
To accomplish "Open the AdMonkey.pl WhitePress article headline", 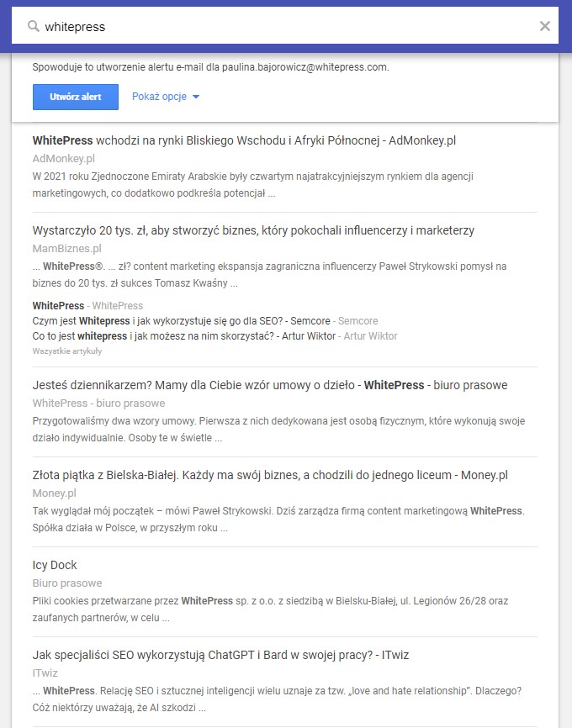I will coord(244,140).
